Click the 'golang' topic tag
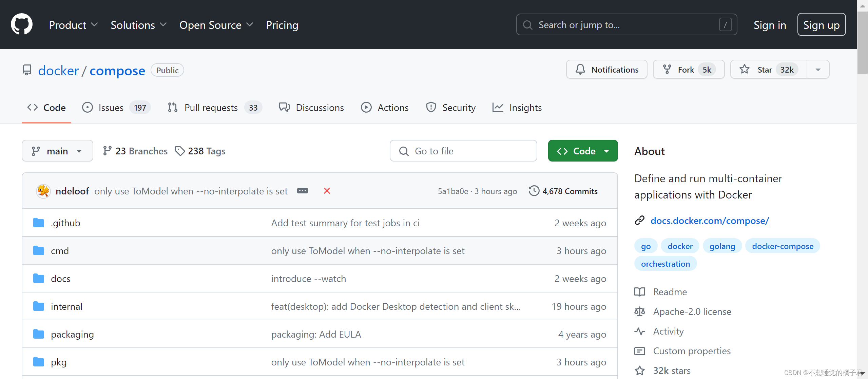This screenshot has height=379, width=868. pos(722,246)
